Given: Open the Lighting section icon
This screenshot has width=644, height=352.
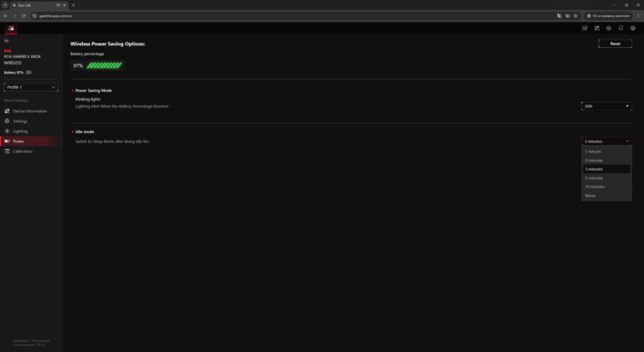Looking at the screenshot, I should click(7, 131).
